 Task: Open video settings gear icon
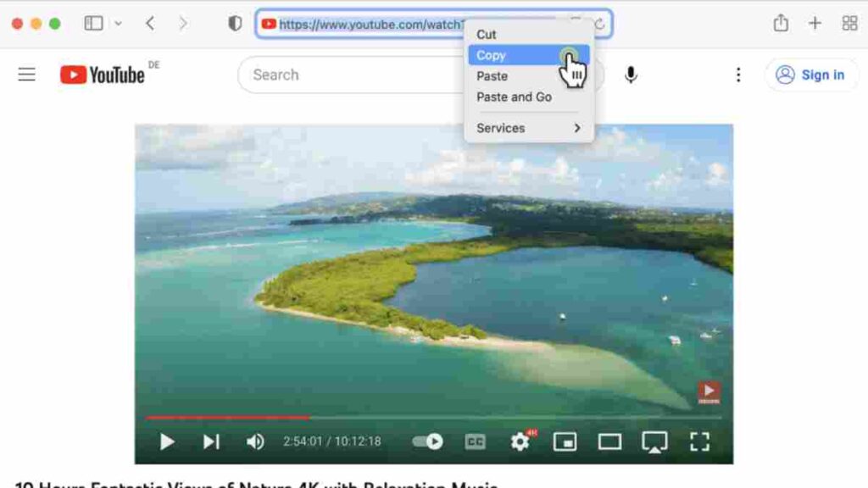pos(520,441)
